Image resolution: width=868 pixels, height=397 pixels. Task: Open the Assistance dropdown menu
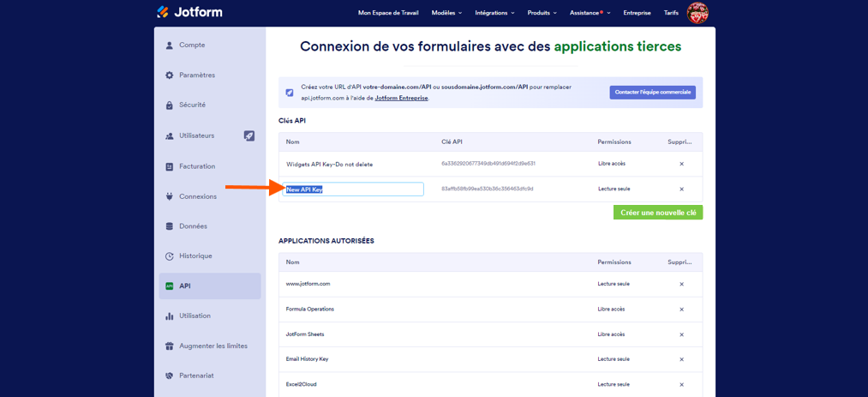(x=590, y=13)
